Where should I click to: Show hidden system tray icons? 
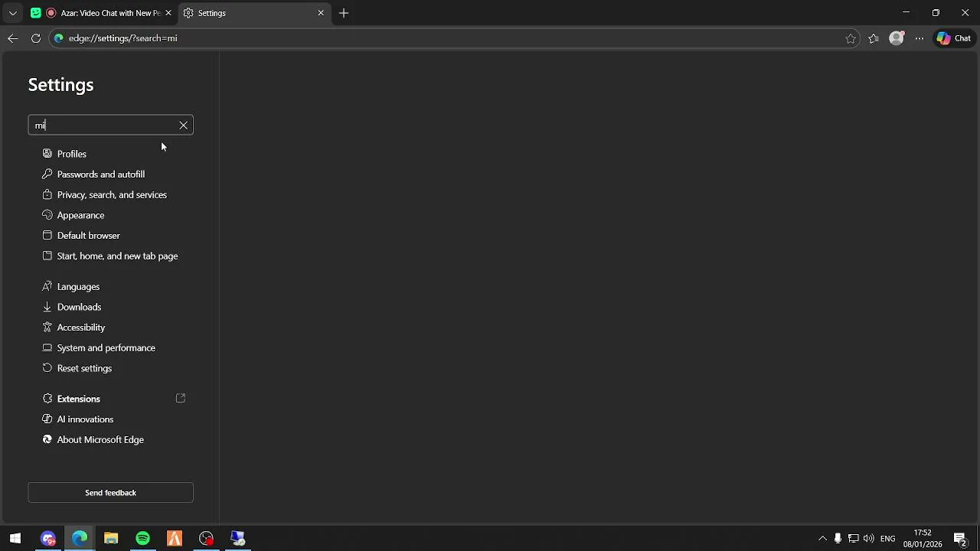pyautogui.click(x=822, y=539)
